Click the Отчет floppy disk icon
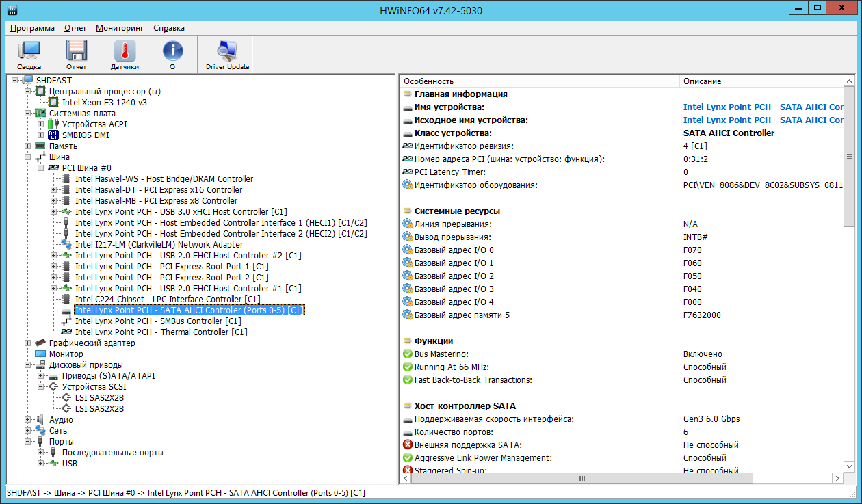This screenshot has width=862, height=504. click(77, 51)
